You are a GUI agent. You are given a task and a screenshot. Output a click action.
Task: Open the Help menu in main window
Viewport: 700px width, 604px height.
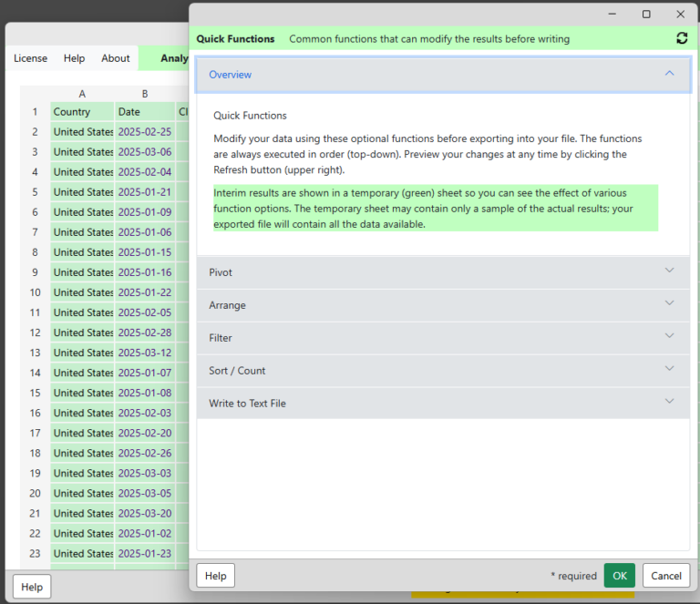pyautogui.click(x=74, y=58)
